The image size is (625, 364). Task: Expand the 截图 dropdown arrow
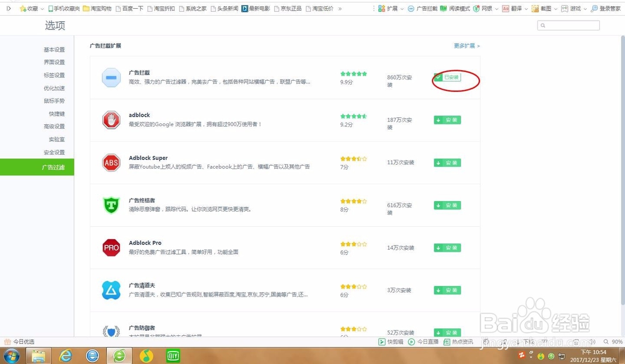556,9
